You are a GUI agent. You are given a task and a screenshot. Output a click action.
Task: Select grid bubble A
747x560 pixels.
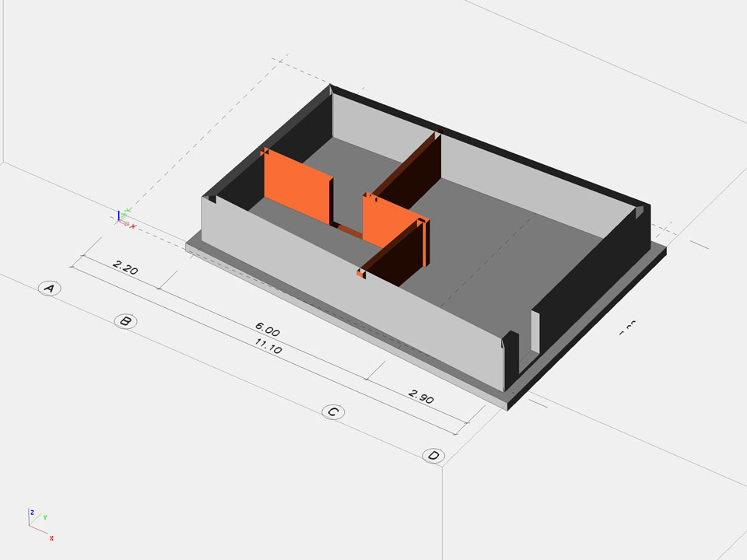click(x=50, y=289)
